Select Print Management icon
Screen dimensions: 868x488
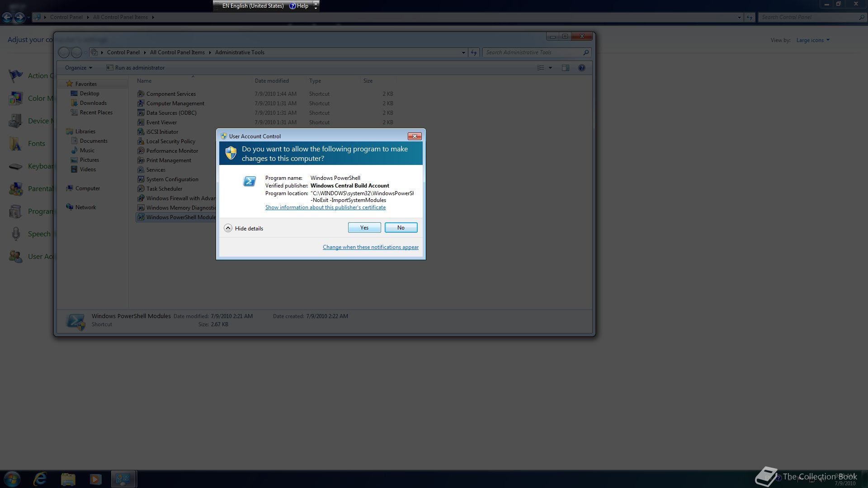click(141, 160)
